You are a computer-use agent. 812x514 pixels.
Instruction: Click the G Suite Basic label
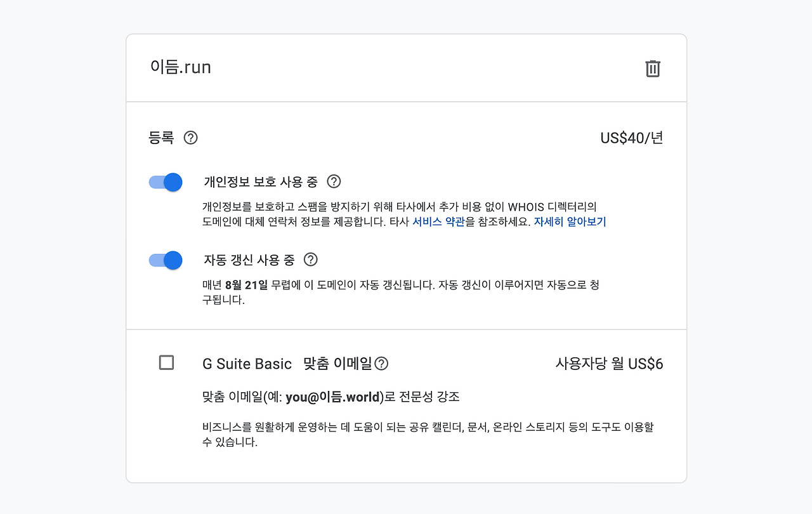click(247, 364)
